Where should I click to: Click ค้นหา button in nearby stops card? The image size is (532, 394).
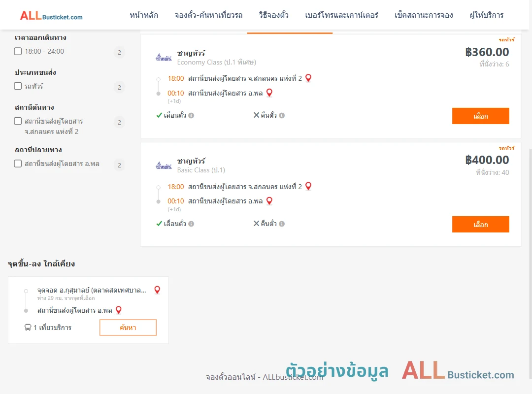[128, 328]
